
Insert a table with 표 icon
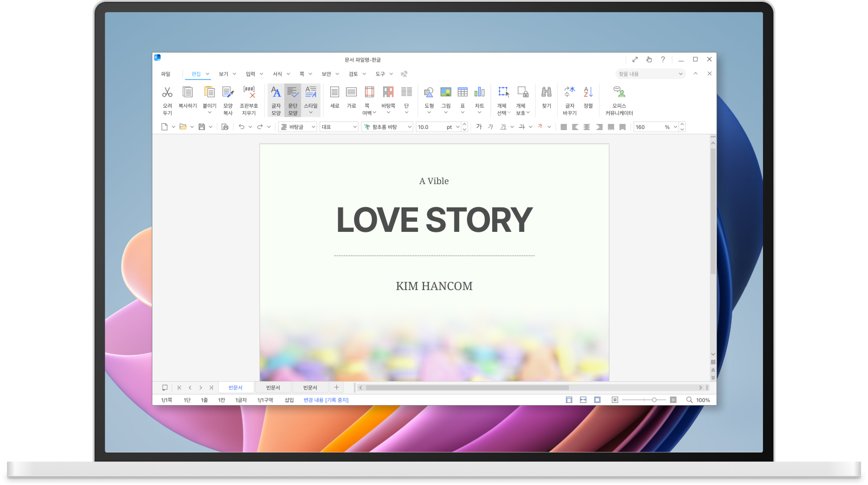pos(462,92)
